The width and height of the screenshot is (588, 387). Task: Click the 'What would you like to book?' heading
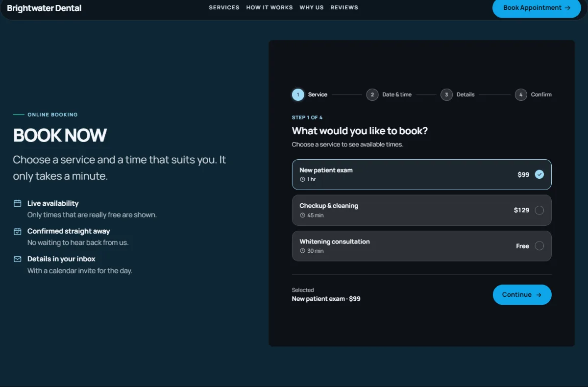coord(360,131)
